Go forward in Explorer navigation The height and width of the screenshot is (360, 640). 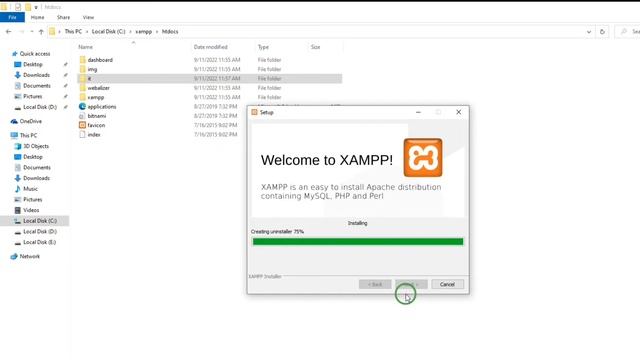tap(21, 31)
